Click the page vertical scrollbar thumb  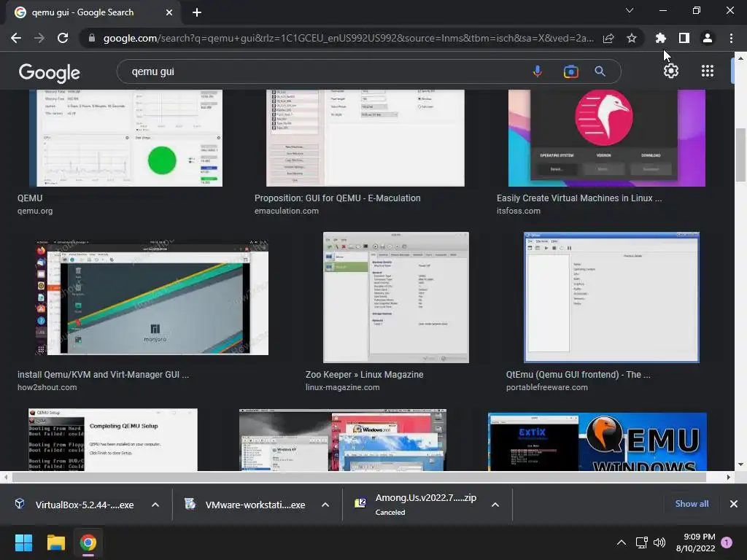[740, 155]
